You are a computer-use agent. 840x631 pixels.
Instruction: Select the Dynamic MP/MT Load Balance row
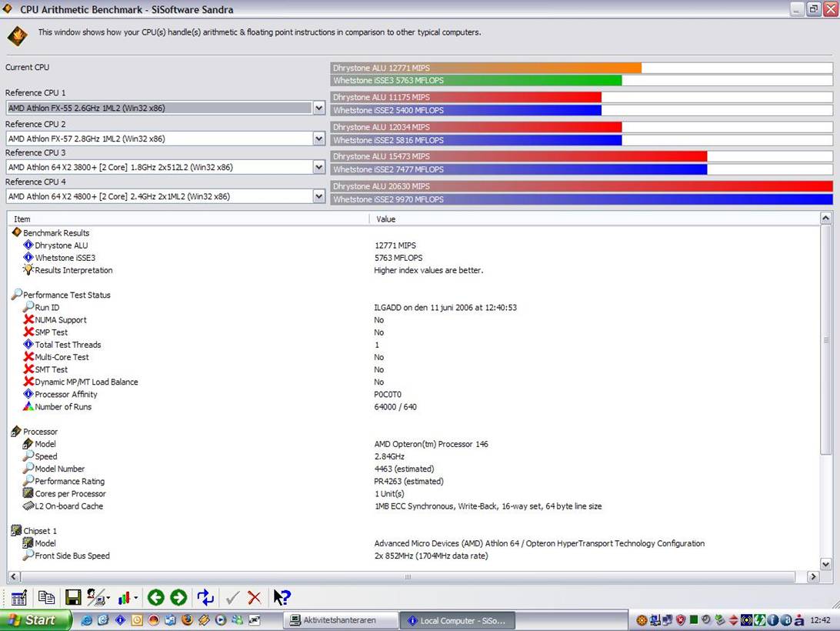pos(87,382)
